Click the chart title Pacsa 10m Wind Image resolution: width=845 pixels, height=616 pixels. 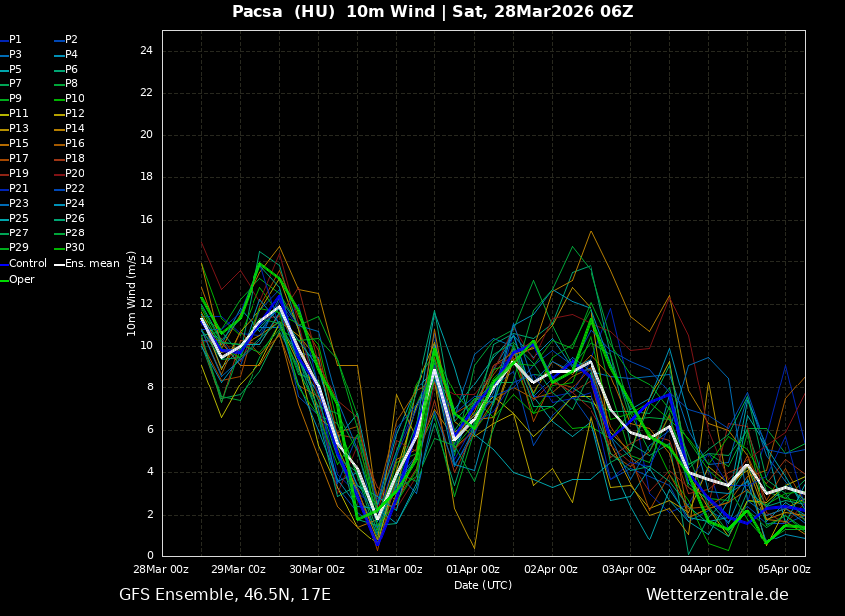coord(432,12)
